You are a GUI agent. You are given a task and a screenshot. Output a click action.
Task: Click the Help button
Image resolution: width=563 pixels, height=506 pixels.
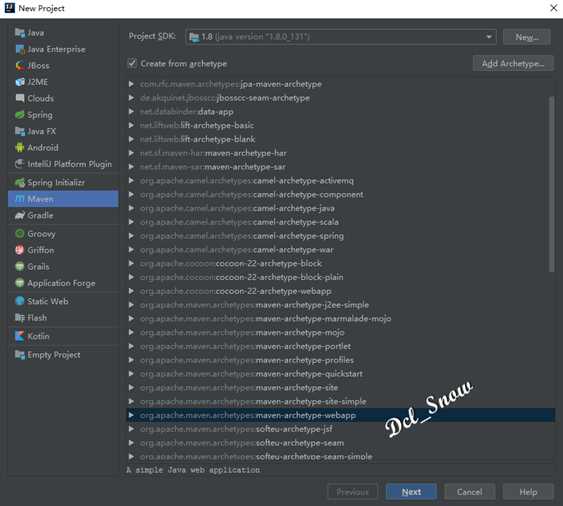click(528, 492)
